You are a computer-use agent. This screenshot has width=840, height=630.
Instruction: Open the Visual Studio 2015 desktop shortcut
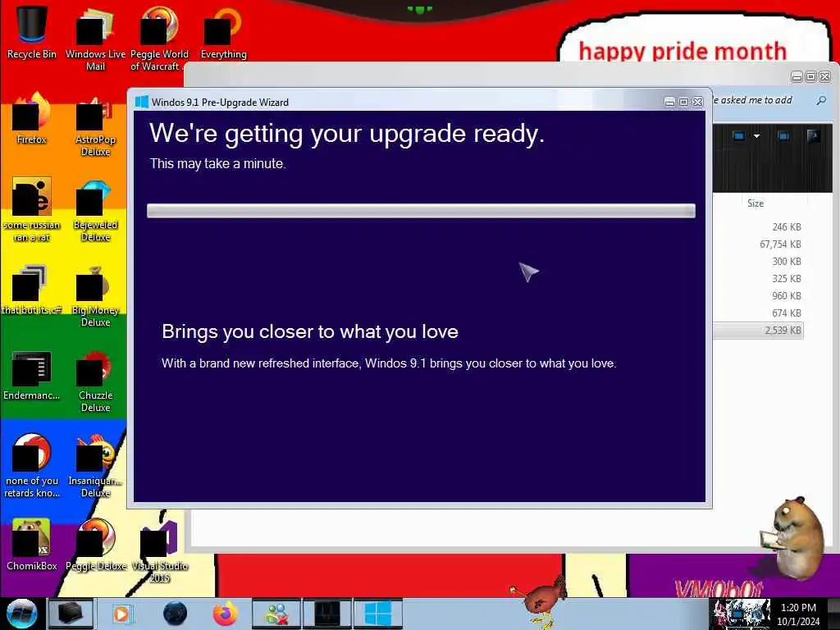tap(159, 550)
